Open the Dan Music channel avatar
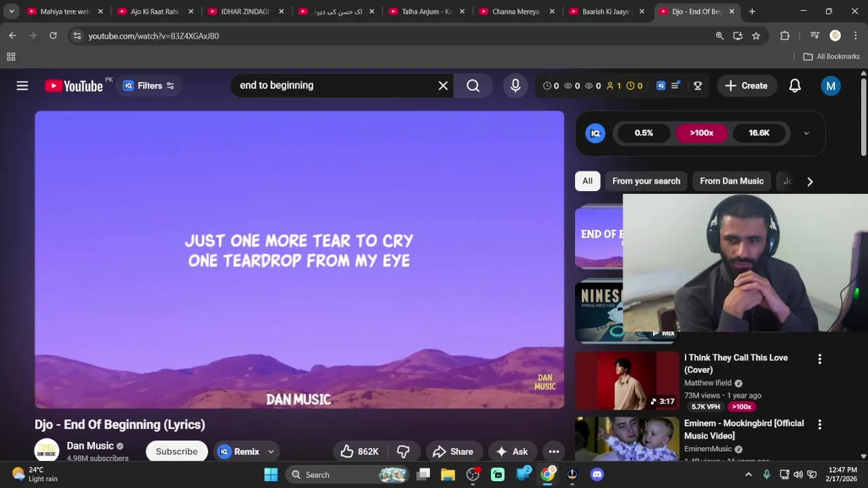Viewport: 868px width, 488px height. (x=47, y=451)
